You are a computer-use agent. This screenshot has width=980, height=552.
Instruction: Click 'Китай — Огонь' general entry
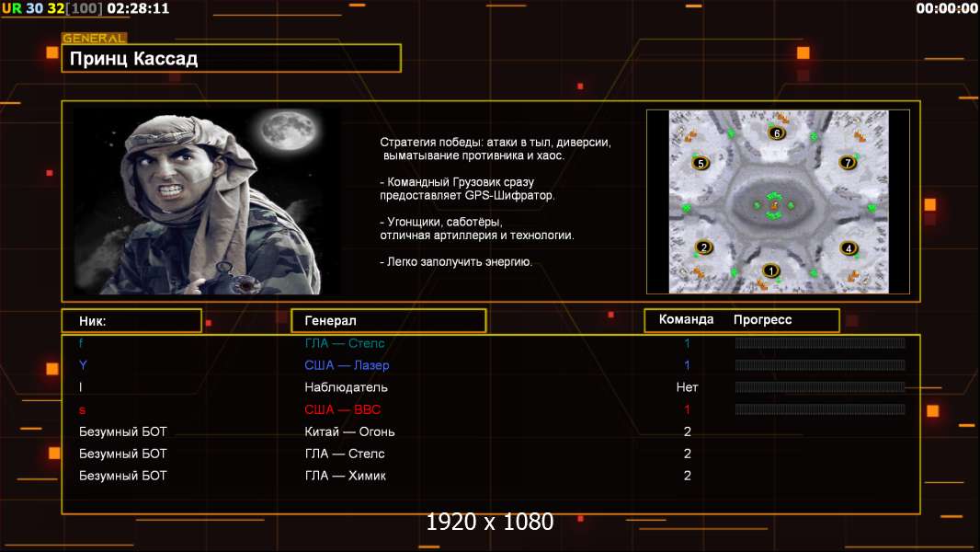(349, 431)
